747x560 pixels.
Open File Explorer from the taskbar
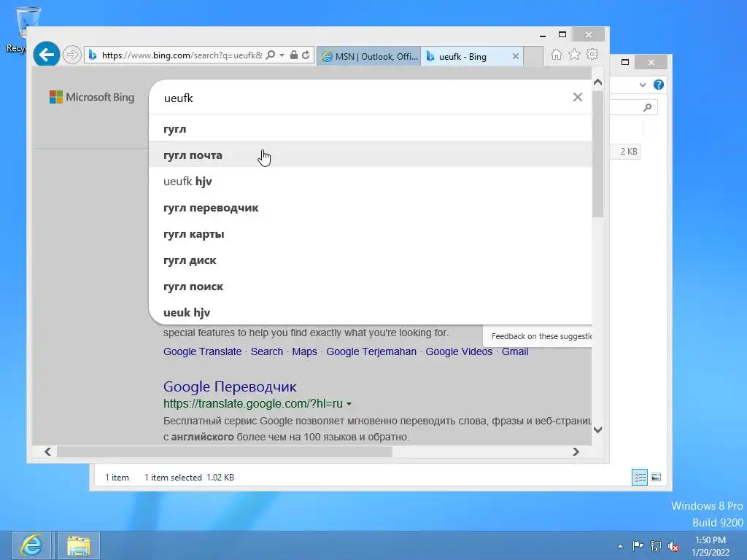tap(79, 545)
